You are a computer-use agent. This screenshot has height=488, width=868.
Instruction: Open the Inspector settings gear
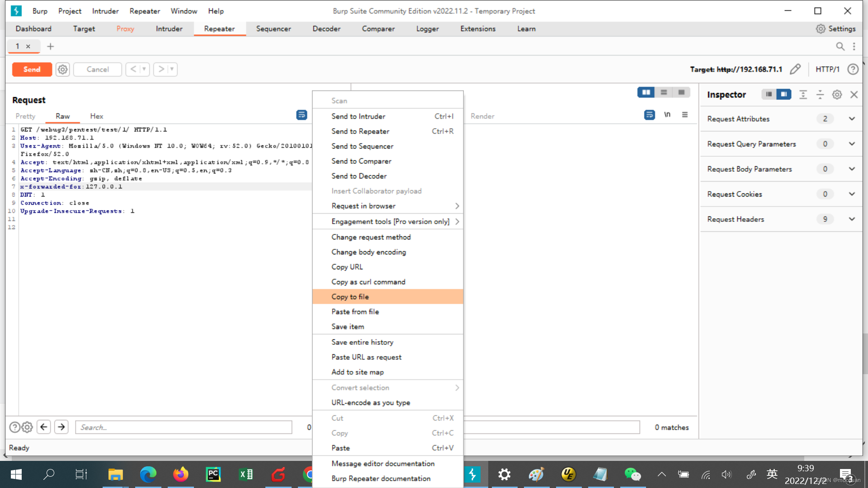point(837,94)
